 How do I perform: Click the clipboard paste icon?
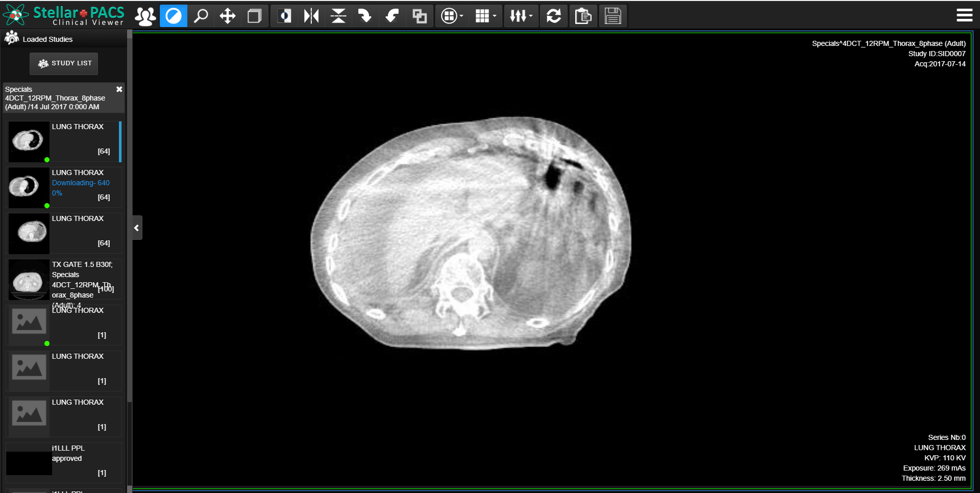click(583, 16)
